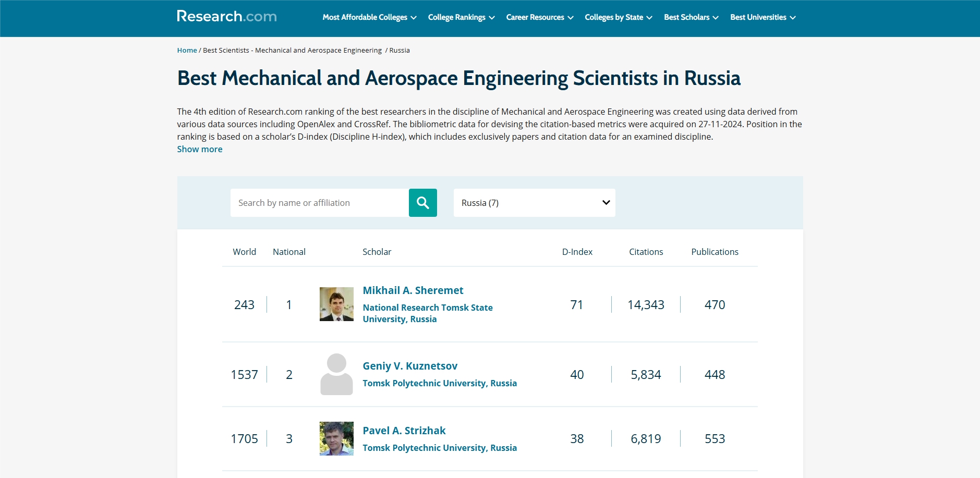This screenshot has height=478, width=980.
Task: Click the teal search magnifier button
Action: (423, 203)
